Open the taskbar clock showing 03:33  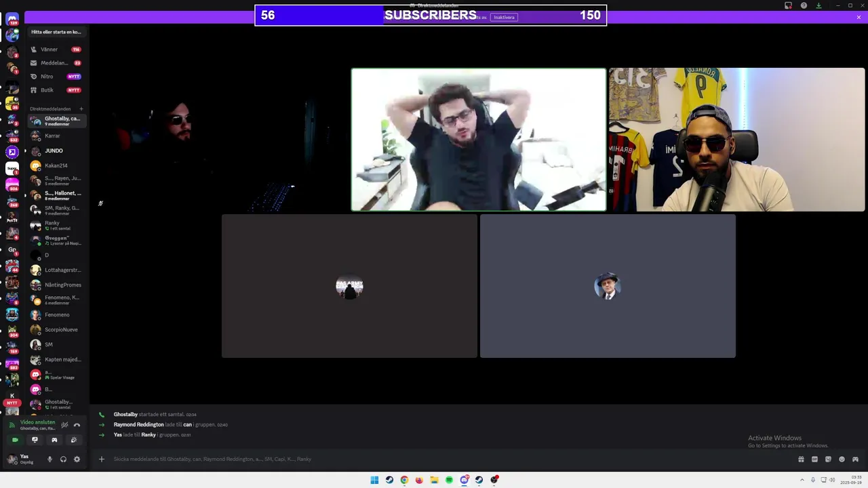851,480
